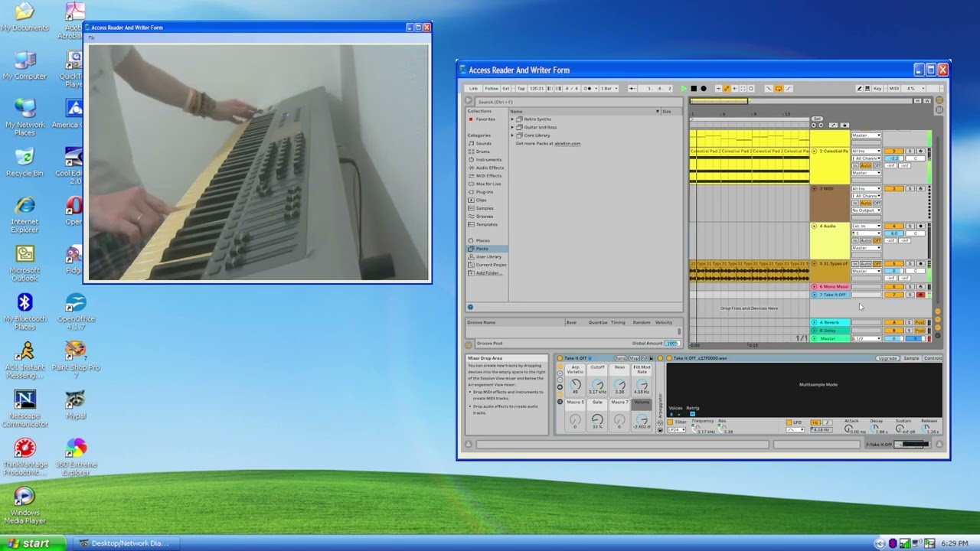This screenshot has height=551, width=980.
Task: Click the Arrangement Record button
Action: tap(704, 88)
